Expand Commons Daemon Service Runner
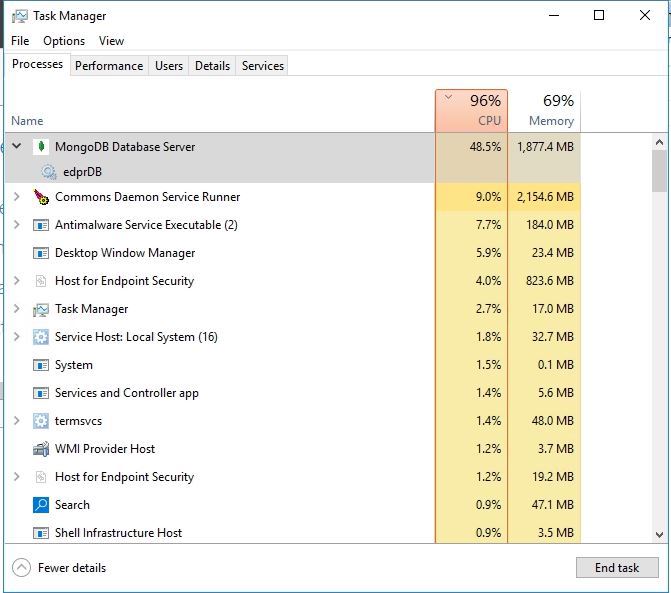Viewport: 671px width, 593px height. click(x=17, y=197)
